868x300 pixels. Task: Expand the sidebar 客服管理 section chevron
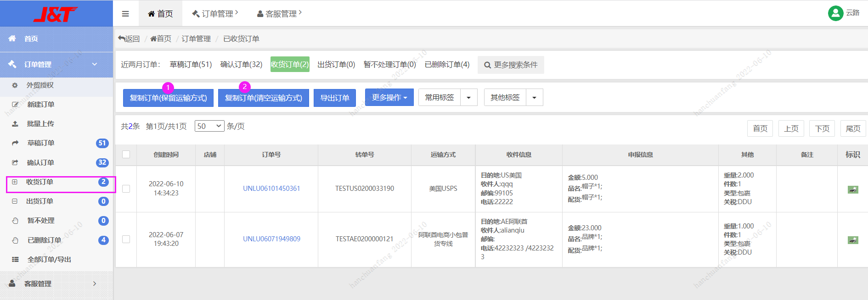point(95,283)
